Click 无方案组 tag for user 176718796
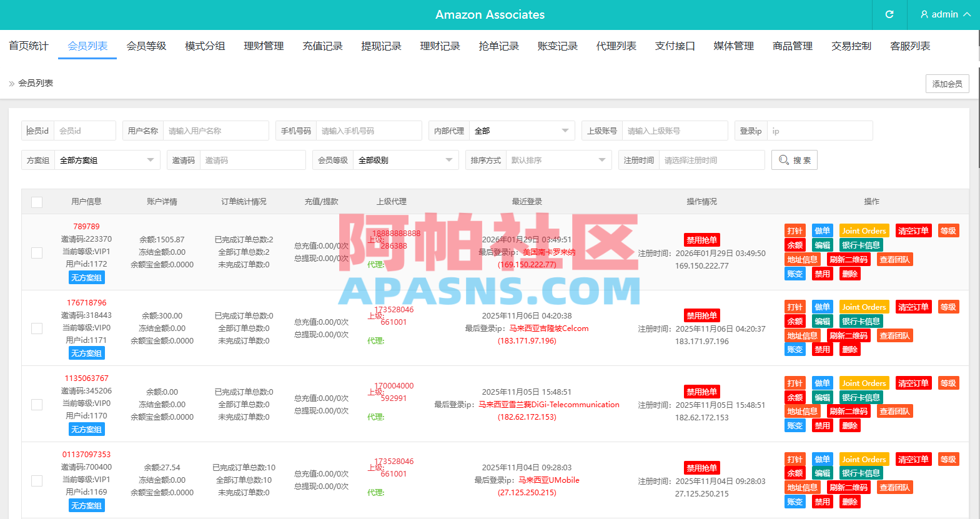This screenshot has width=980, height=519. 86,353
